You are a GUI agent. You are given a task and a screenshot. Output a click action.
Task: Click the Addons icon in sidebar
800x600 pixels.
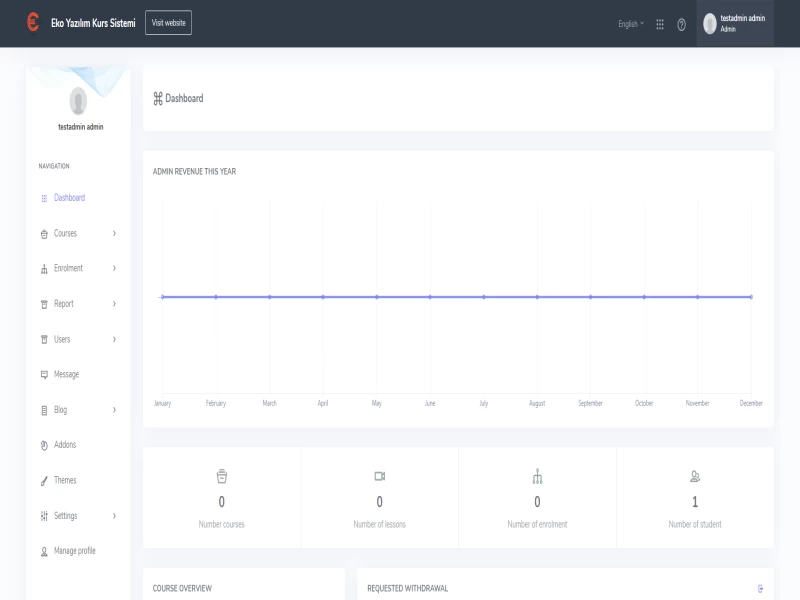click(x=44, y=445)
